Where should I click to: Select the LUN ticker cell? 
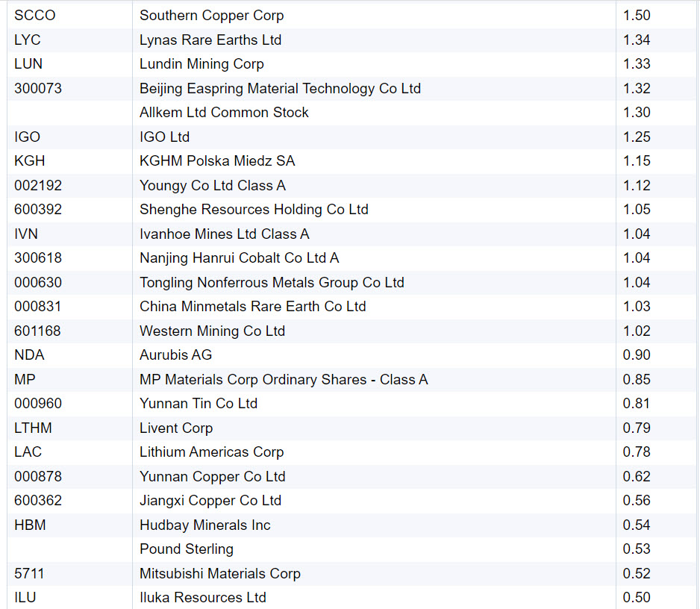(x=28, y=64)
